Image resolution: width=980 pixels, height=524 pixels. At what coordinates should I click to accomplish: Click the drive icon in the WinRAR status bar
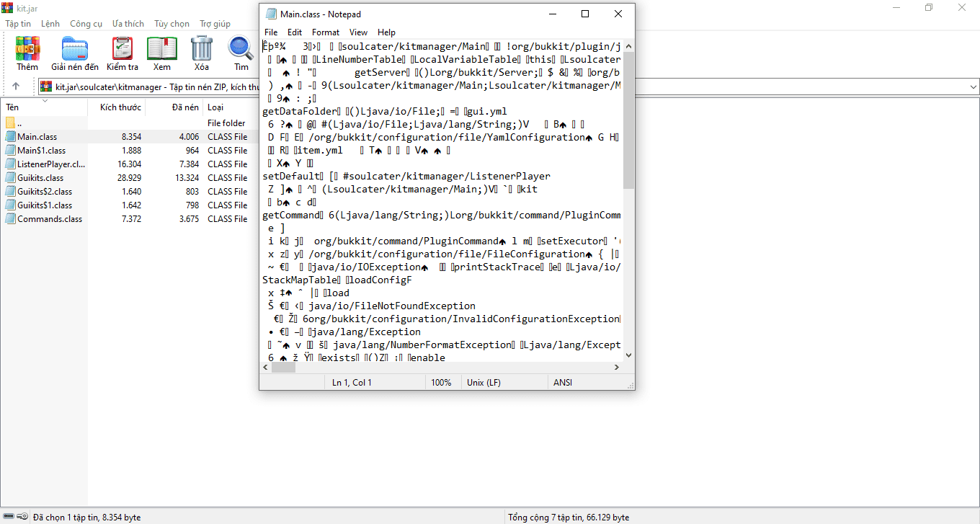pyautogui.click(x=10, y=517)
